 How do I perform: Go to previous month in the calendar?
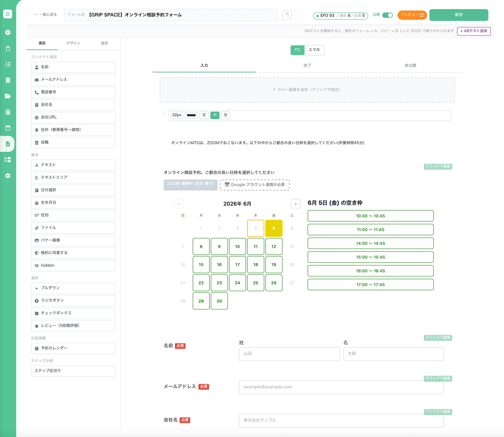(179, 204)
